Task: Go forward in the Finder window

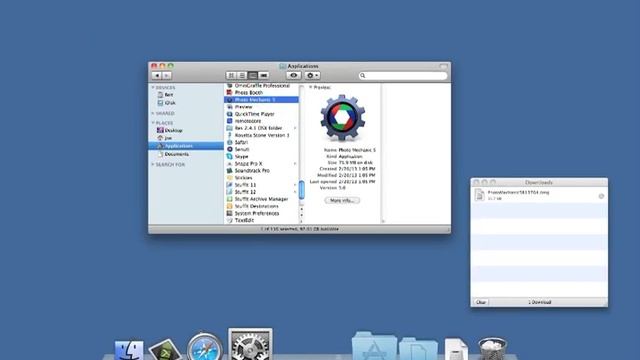Action: pyautogui.click(x=167, y=76)
